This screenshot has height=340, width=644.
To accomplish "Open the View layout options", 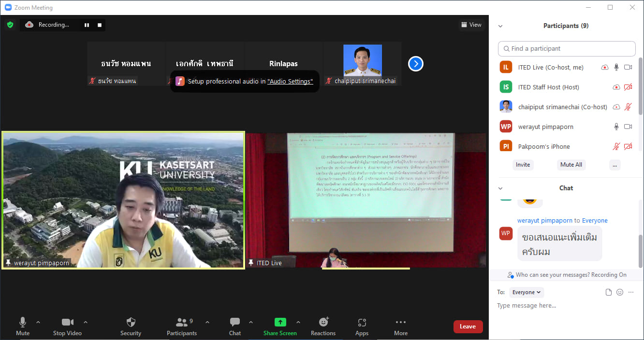I will point(471,25).
